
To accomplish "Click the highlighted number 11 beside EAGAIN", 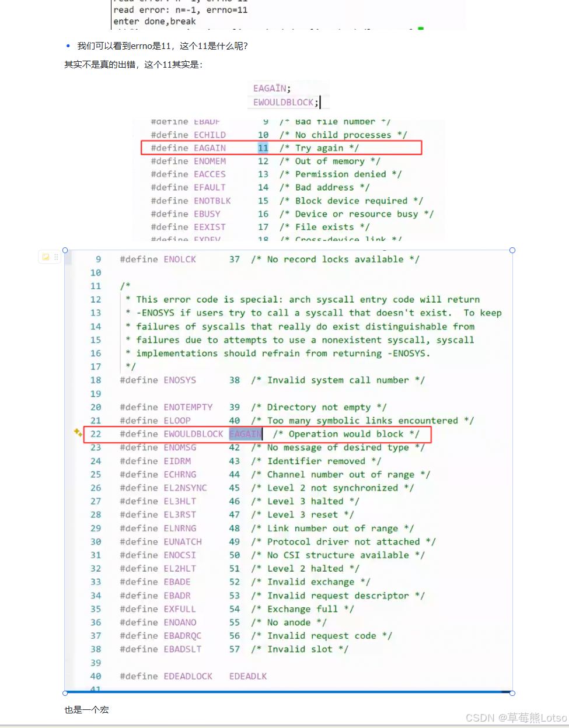I will point(263,148).
